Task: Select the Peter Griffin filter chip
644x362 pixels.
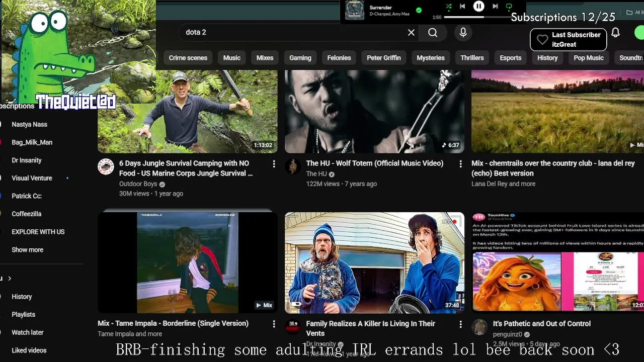Action: [x=384, y=58]
